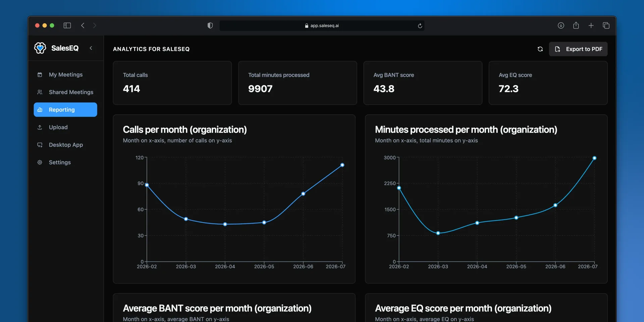Viewport: 644px width, 322px height.
Task: Click the SalesEQ heart logo
Action: (40, 48)
